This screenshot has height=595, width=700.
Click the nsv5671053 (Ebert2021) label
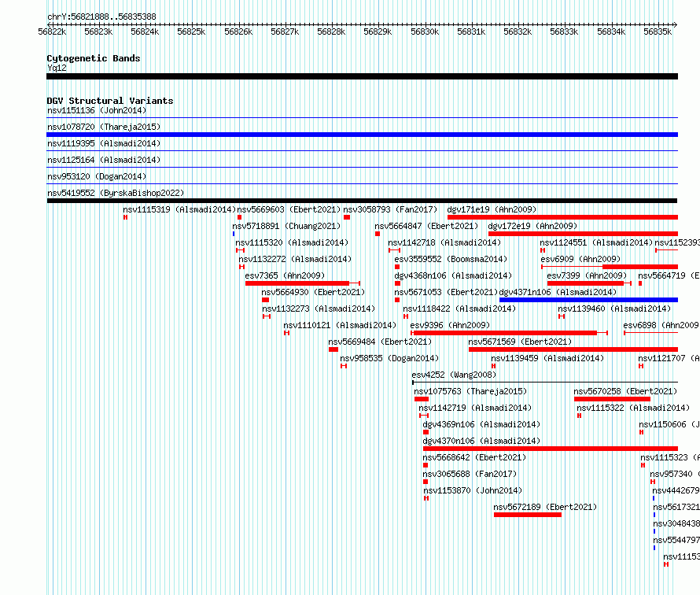click(446, 292)
